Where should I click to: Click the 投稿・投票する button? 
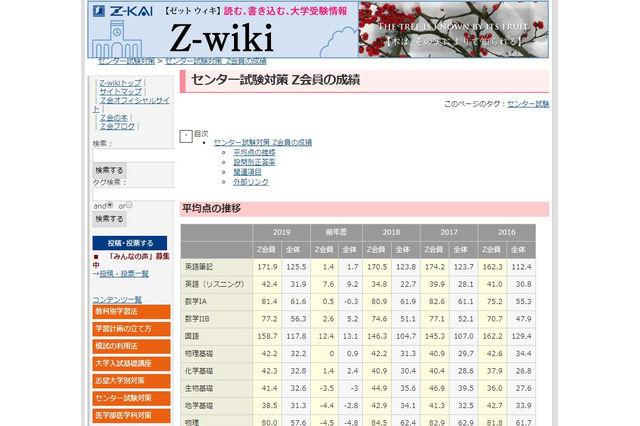click(130, 243)
